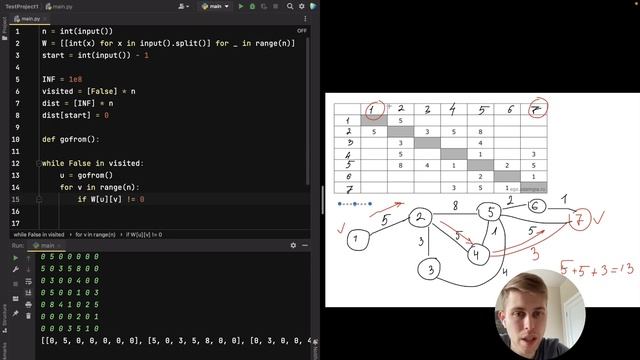Close the main.py editor tab

(x=45, y=19)
